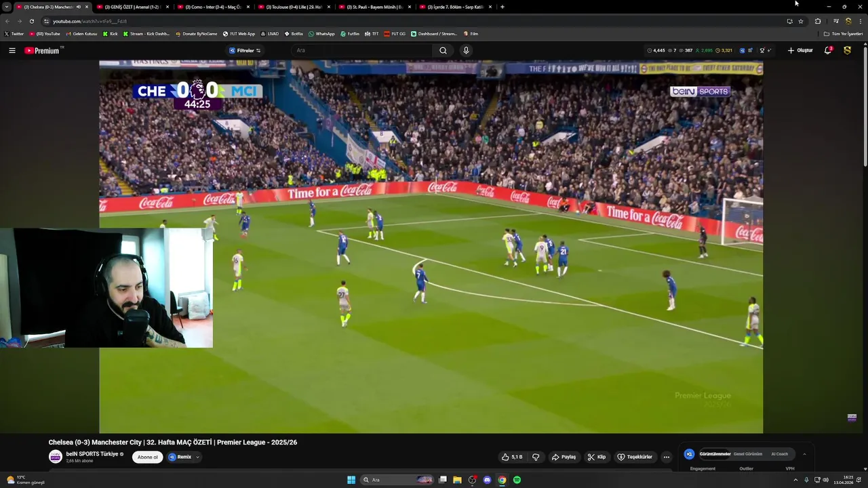The height and width of the screenshot is (488, 868).
Task: Switch to St. Pauli - Bayern Münih tab
Action: (x=374, y=7)
